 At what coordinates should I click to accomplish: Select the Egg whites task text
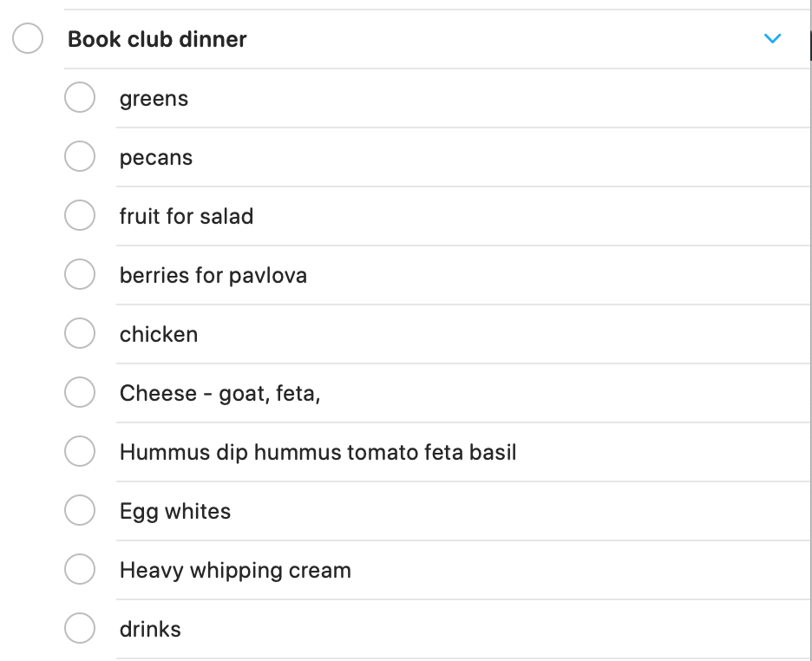175,512
